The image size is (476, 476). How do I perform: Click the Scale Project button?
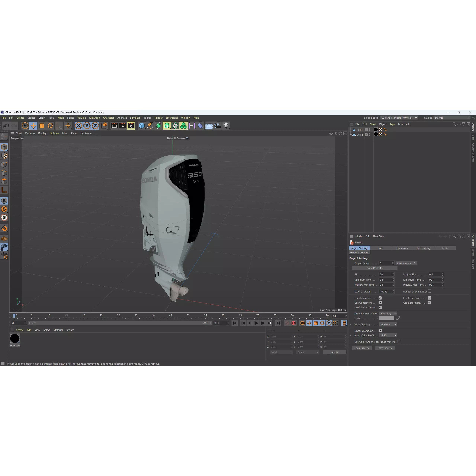click(374, 268)
